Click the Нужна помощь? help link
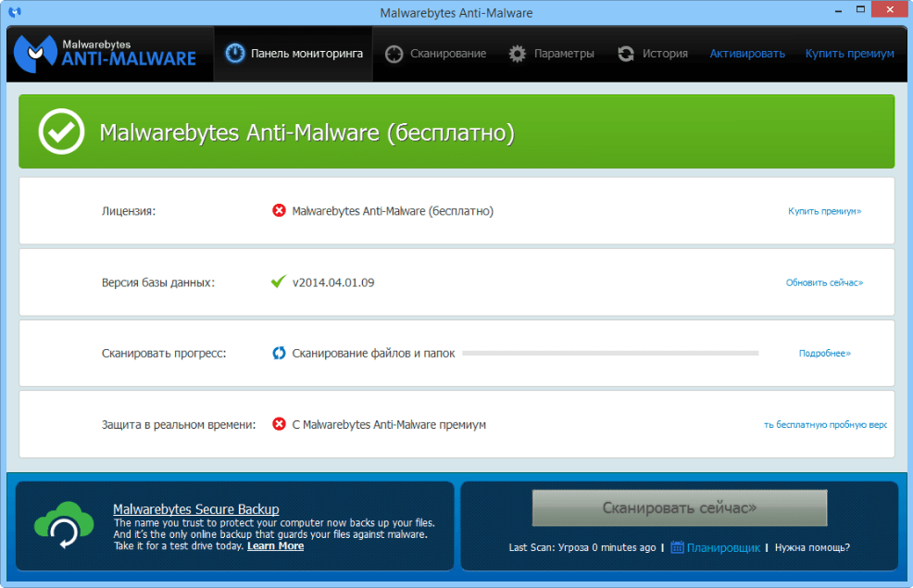The width and height of the screenshot is (913, 588). tap(812, 547)
